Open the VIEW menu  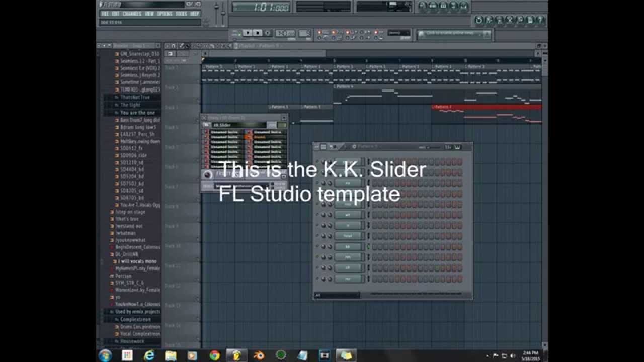point(149,14)
